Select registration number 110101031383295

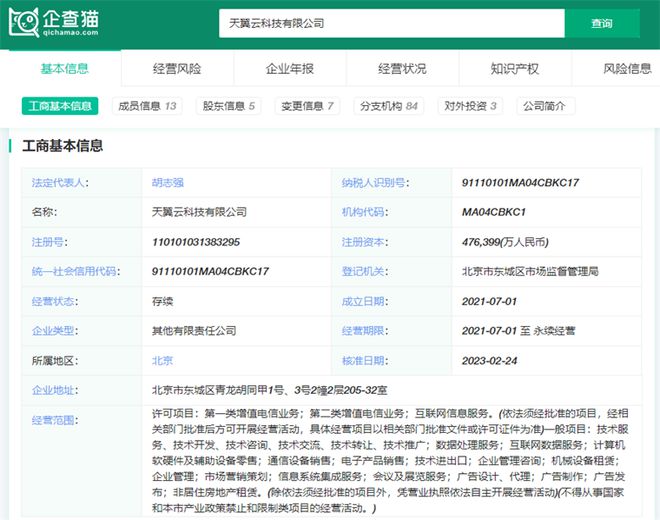coord(196,242)
